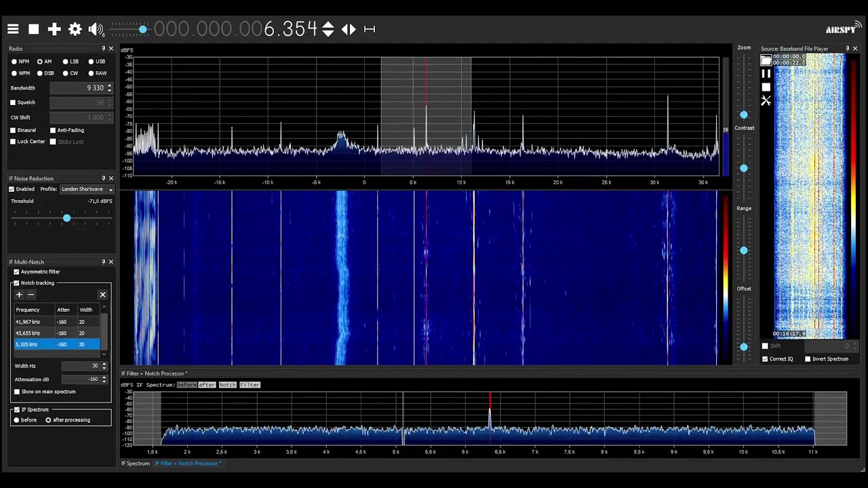Viewport: 868px width, 488px height.
Task: Toggle the Invert Spectrum checkbox
Action: point(808,359)
